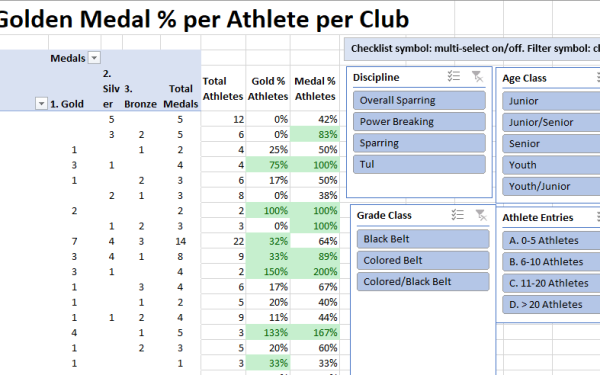600x375 pixels.
Task: Open the Medals column filter dropdown
Action: point(94,58)
